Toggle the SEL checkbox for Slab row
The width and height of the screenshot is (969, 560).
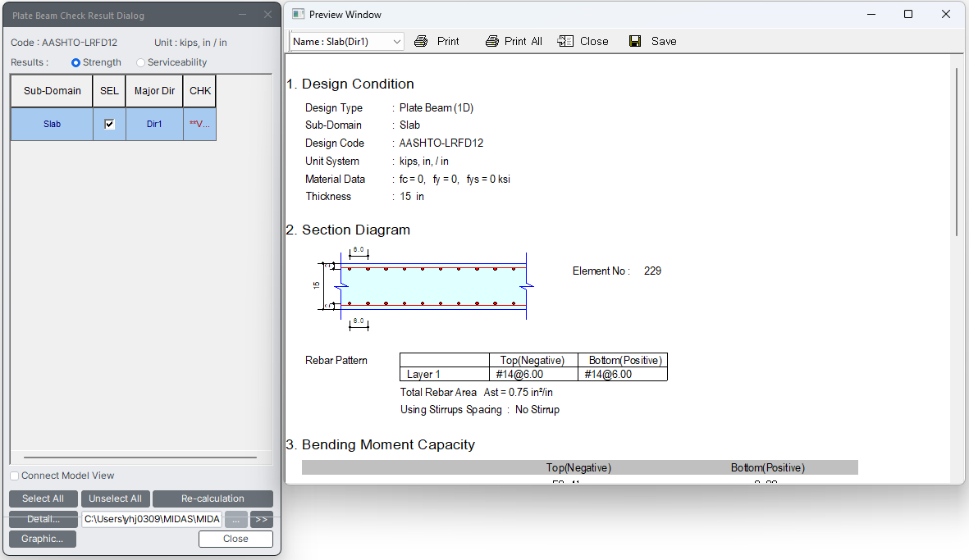[109, 124]
